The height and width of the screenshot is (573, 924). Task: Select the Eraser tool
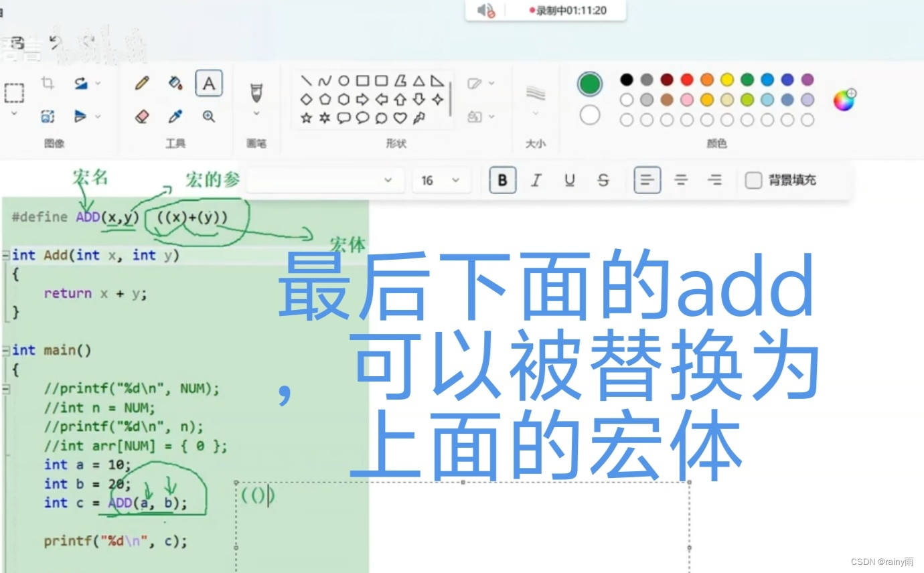click(x=142, y=116)
